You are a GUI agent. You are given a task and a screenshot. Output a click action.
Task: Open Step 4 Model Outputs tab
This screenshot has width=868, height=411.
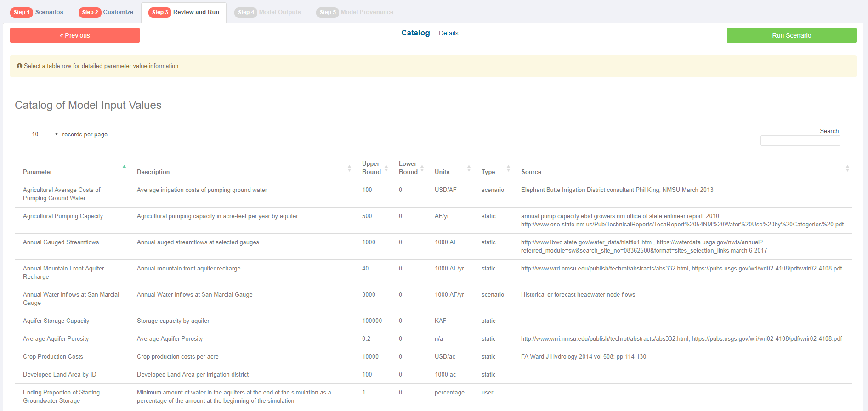267,12
